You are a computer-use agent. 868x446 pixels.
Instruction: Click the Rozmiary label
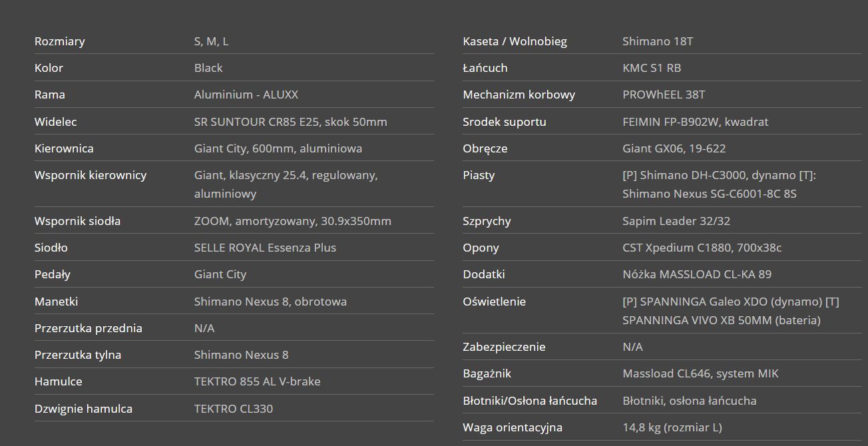coord(59,41)
